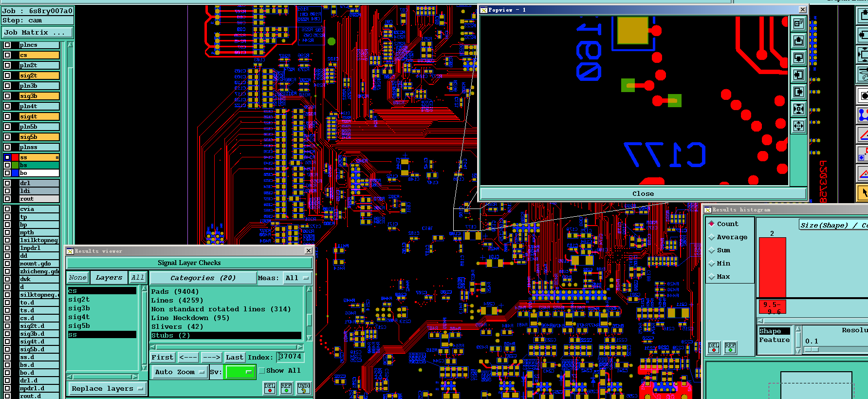Click Popview pan left icon
868x399 pixels.
click(798, 75)
